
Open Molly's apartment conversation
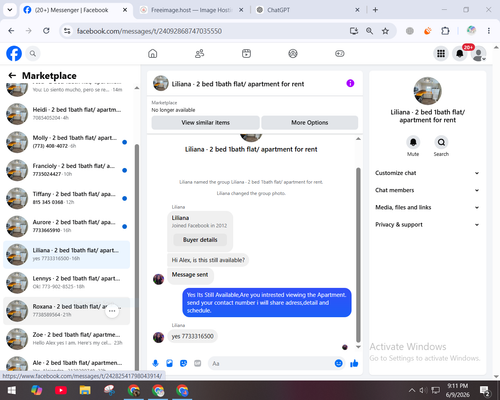click(67, 142)
